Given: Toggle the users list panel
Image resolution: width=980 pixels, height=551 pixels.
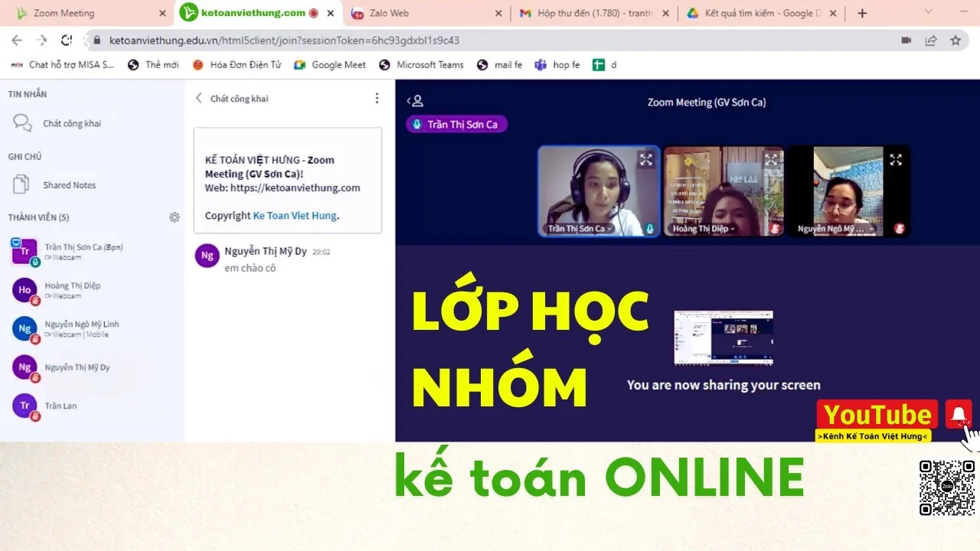Looking at the screenshot, I should coord(415,100).
